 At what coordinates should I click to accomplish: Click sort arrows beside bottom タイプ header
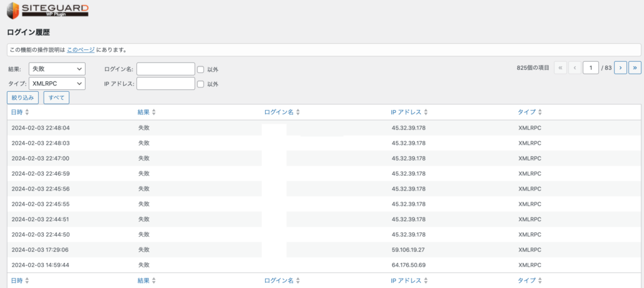coord(540,281)
